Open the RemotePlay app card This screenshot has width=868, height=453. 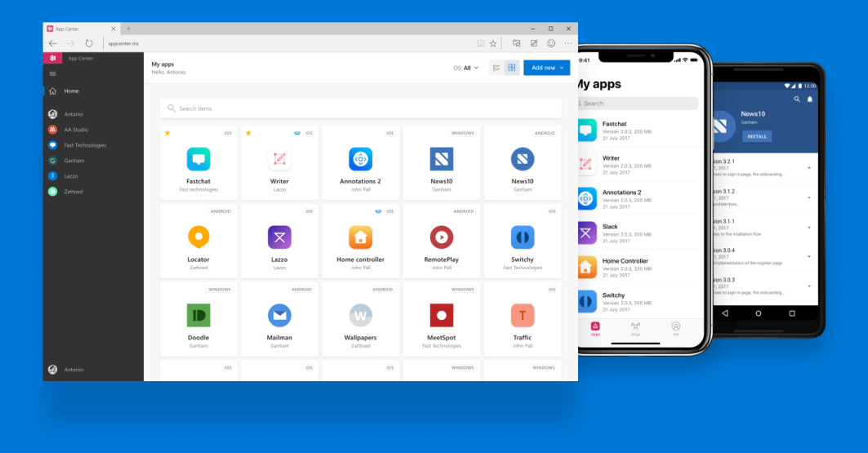pos(441,241)
